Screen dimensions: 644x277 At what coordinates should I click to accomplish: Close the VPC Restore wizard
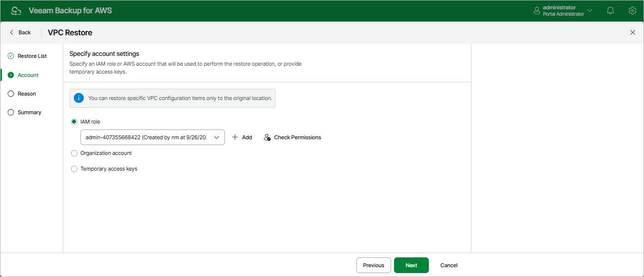click(632, 32)
